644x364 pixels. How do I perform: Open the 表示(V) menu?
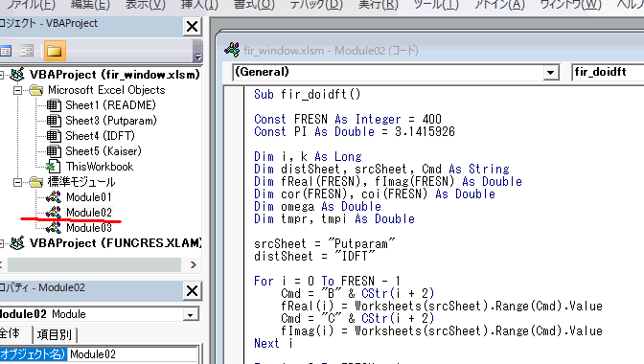click(145, 5)
